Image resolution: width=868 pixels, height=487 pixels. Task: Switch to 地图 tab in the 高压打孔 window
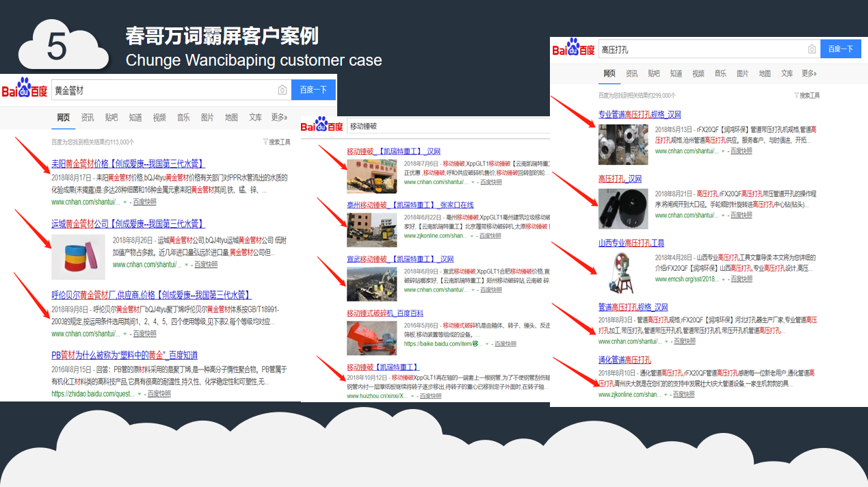(x=765, y=73)
